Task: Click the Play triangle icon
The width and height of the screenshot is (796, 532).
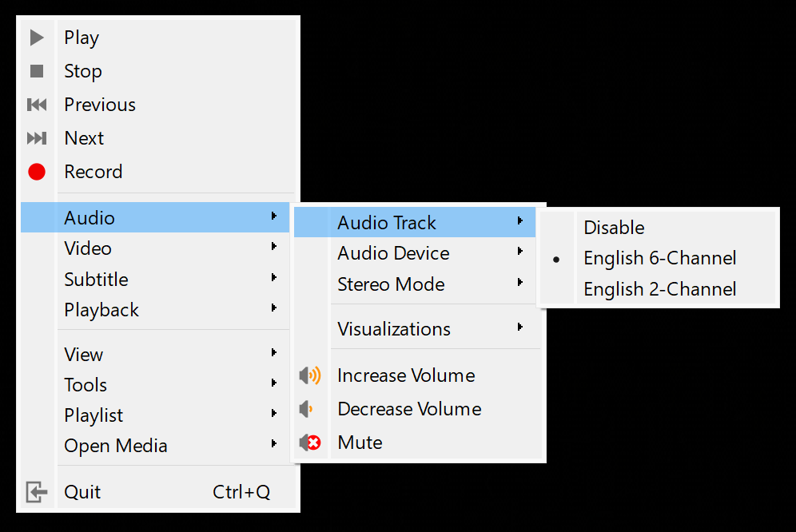Action: click(37, 38)
